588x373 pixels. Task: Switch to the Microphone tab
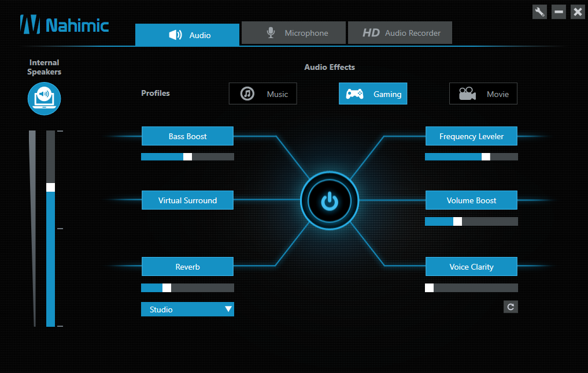pos(294,33)
